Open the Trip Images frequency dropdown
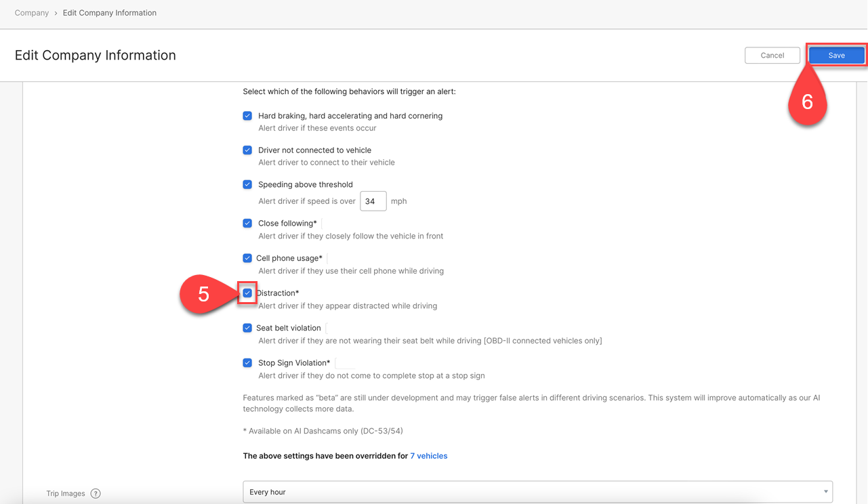Image resolution: width=868 pixels, height=504 pixels. click(x=538, y=492)
